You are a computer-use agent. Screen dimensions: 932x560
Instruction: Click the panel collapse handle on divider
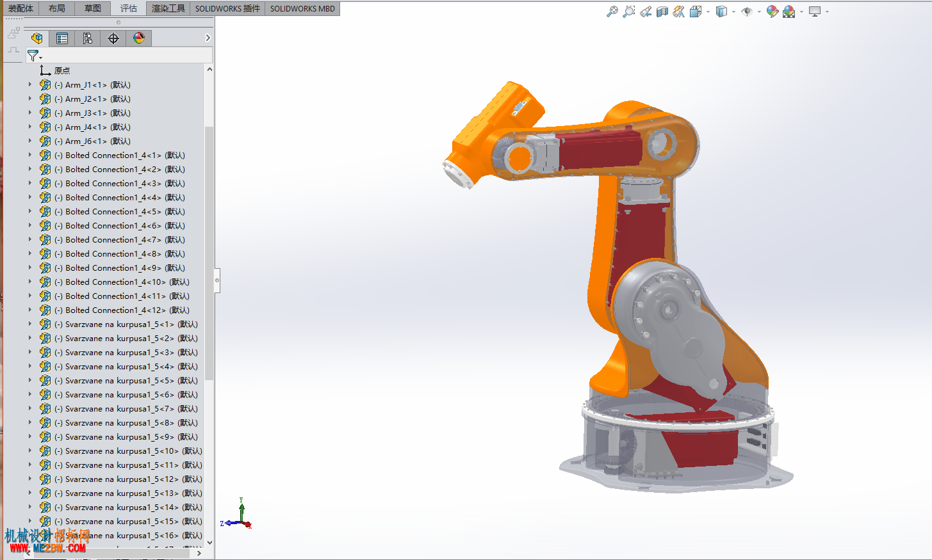[x=217, y=280]
